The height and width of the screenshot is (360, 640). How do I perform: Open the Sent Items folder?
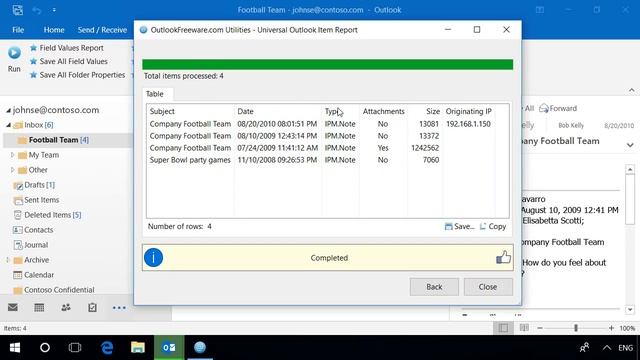(x=36, y=200)
